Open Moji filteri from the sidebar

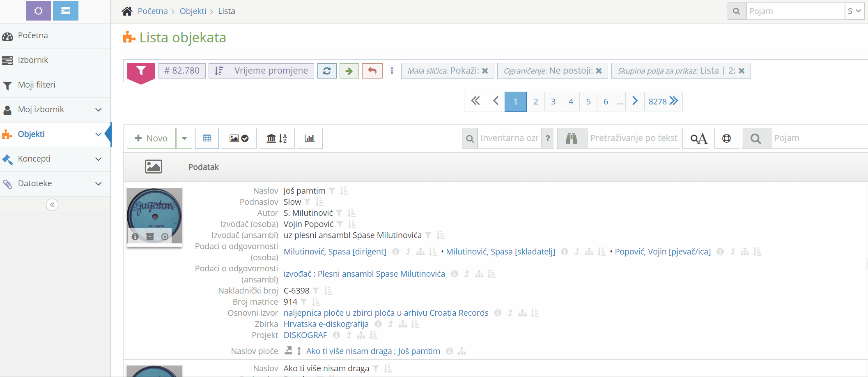click(x=36, y=85)
